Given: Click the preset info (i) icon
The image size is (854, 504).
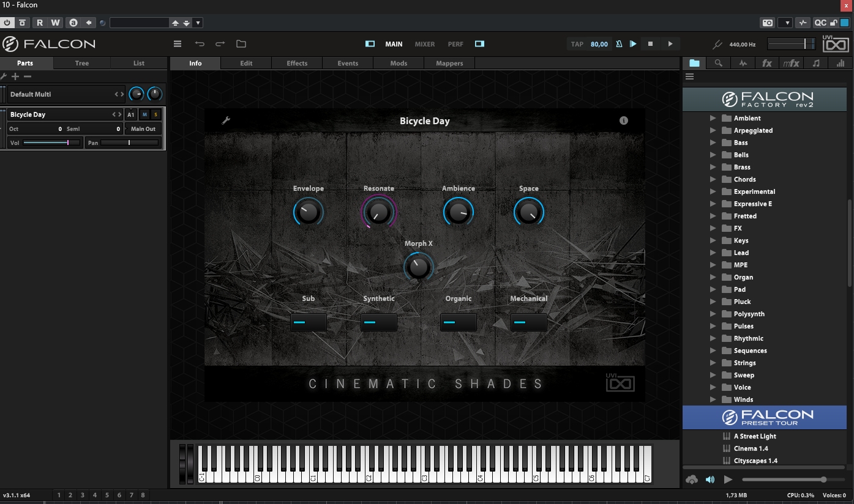Looking at the screenshot, I should [x=624, y=120].
